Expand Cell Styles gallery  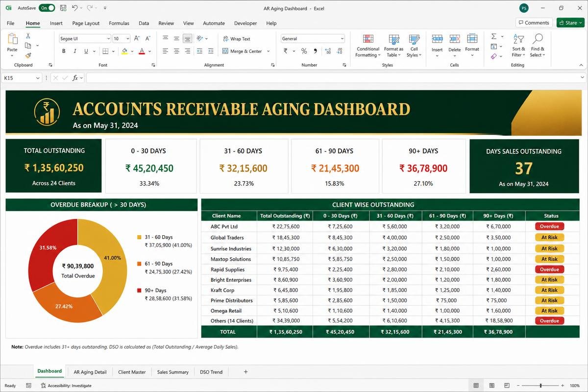pyautogui.click(x=414, y=46)
